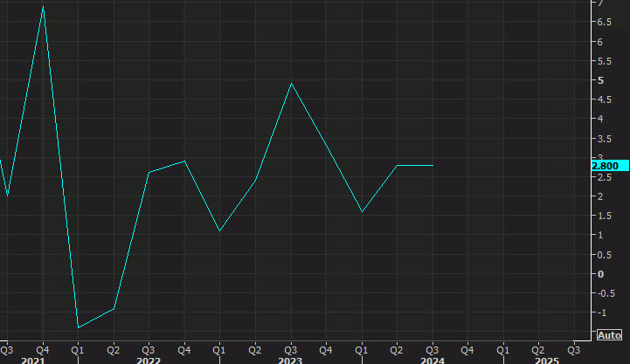Click the 5 tick on the value axis
Image resolution: width=630 pixels, height=364 pixels.
pos(600,80)
